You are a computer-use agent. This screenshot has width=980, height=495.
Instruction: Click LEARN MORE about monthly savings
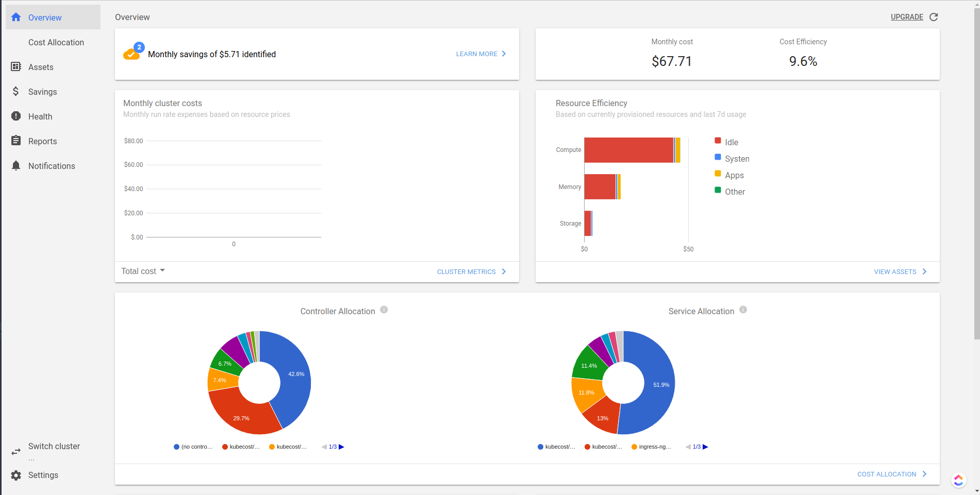pyautogui.click(x=476, y=54)
